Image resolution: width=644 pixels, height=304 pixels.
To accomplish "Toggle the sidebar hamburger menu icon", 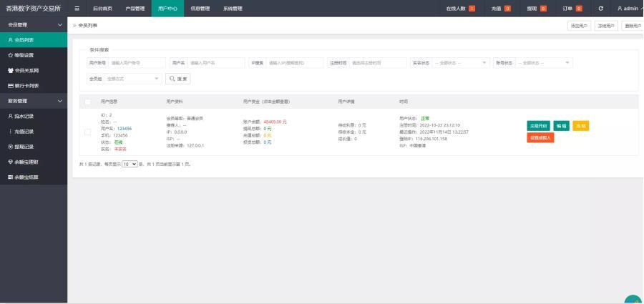I will (77, 8).
